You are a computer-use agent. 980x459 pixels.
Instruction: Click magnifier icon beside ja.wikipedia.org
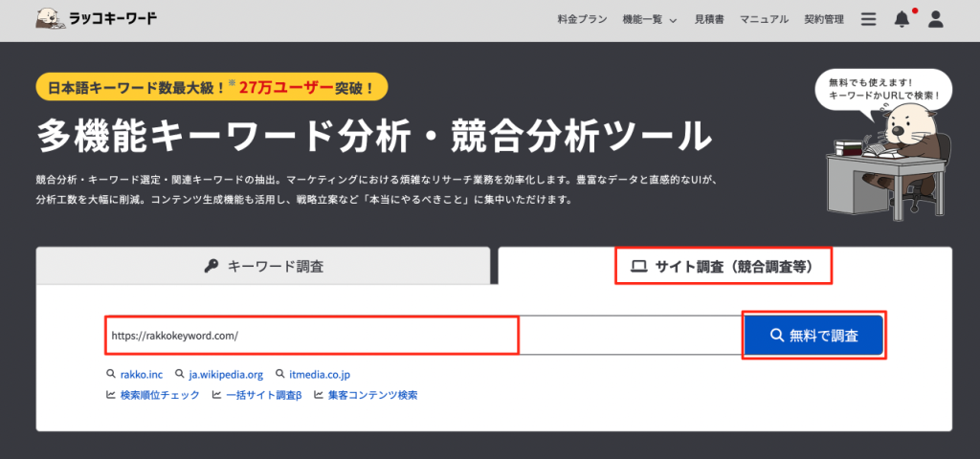point(180,375)
